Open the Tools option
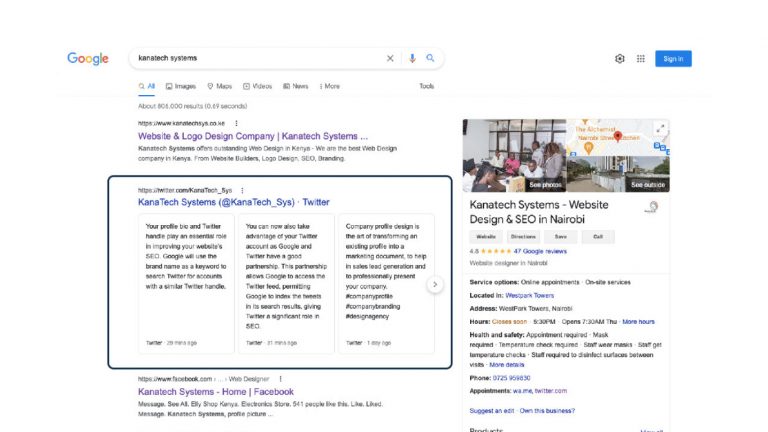768x432 pixels. click(x=427, y=86)
